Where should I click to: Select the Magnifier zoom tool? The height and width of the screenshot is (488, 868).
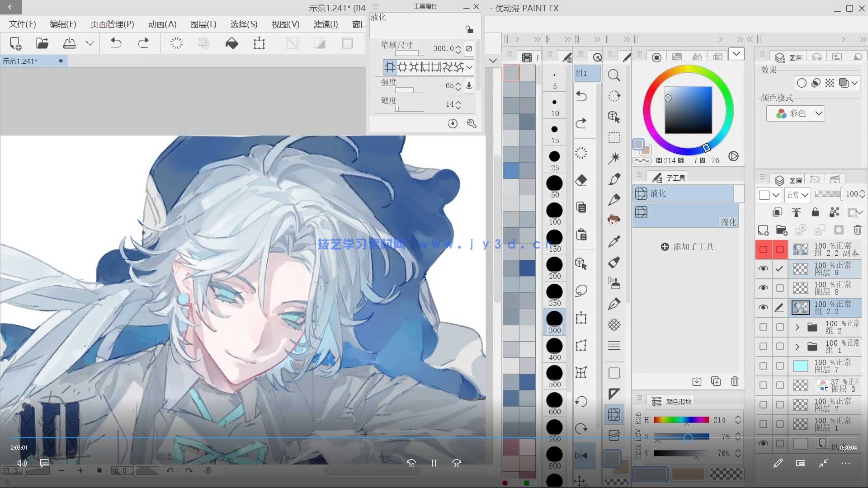pyautogui.click(x=613, y=75)
